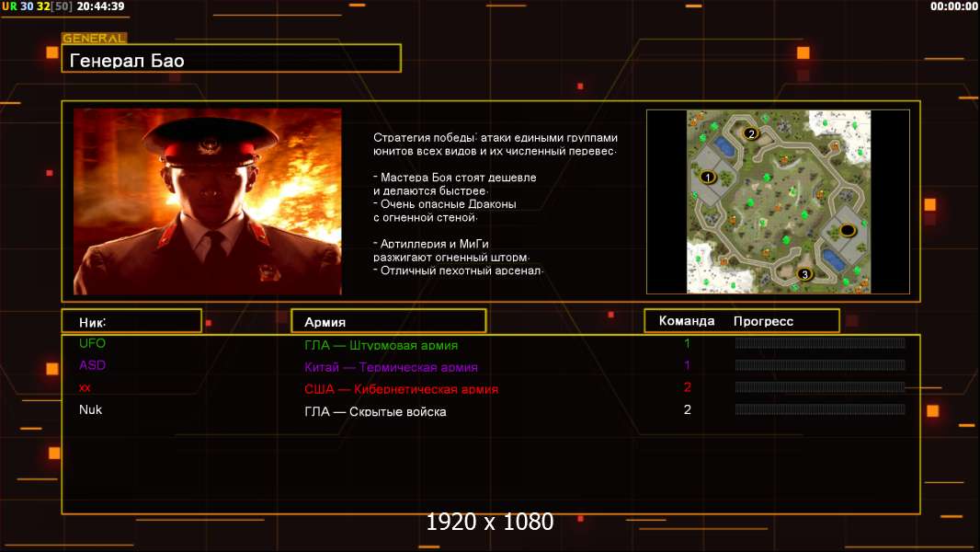Click Nuk's loading progress bar
Viewport: 980px width, 552px height.
[x=820, y=409]
